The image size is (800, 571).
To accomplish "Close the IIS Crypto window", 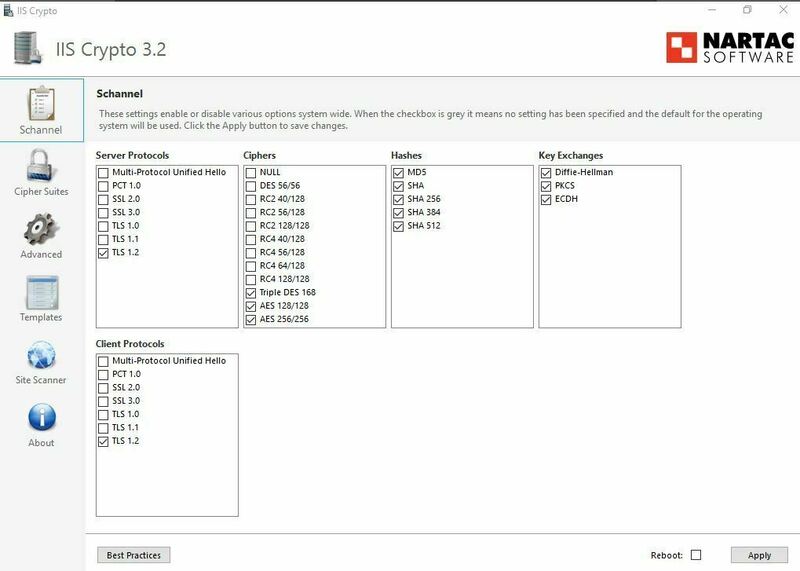I will coord(783,10).
